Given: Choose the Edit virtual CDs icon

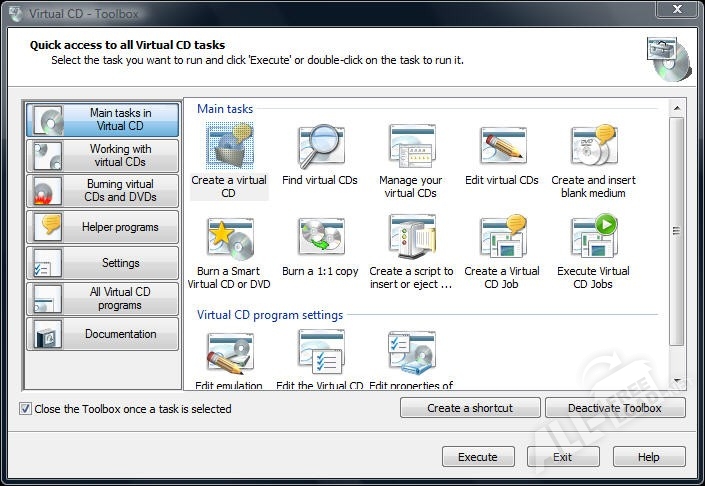Looking at the screenshot, I should point(502,148).
